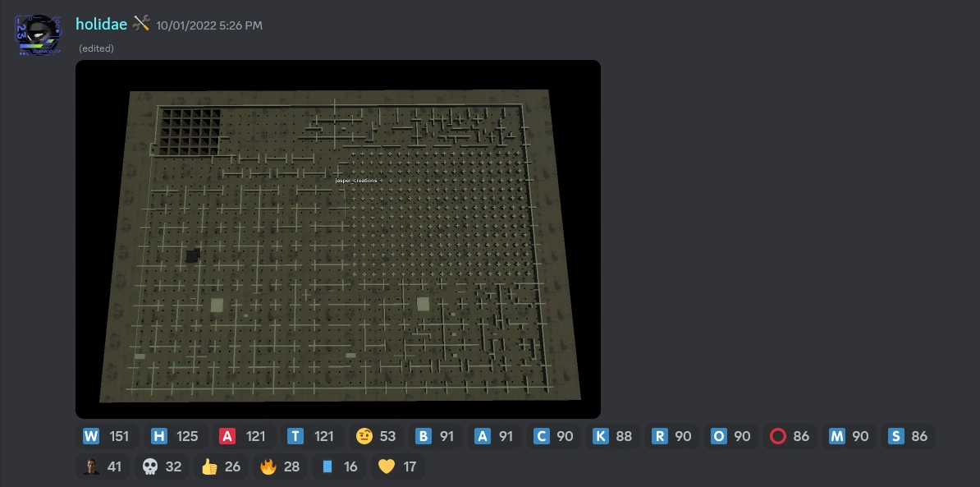980x487 pixels.
Task: Click the S reaction with 86
Action: (908, 436)
